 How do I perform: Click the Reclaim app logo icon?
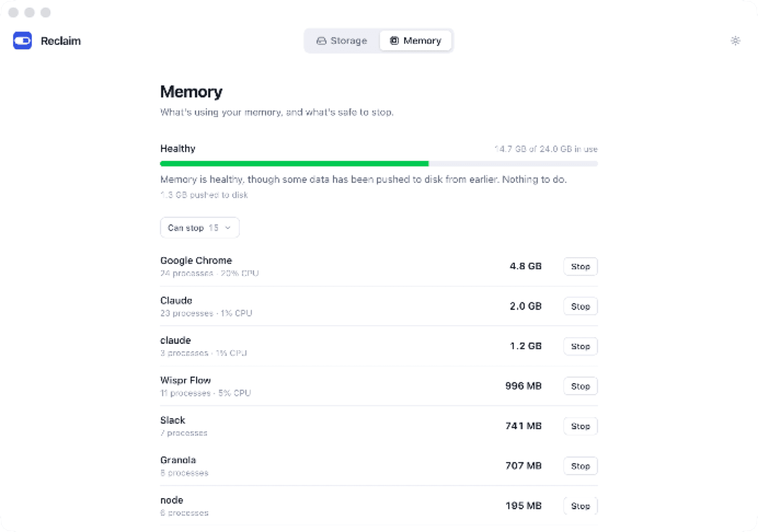point(22,41)
